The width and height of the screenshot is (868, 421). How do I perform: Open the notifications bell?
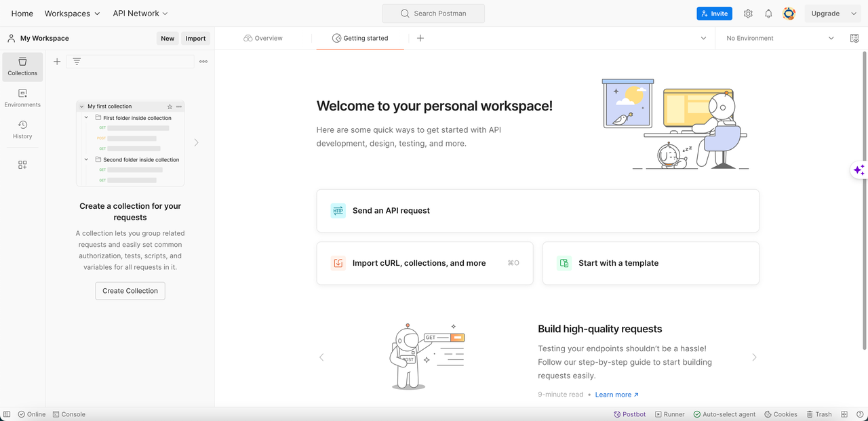(x=768, y=14)
